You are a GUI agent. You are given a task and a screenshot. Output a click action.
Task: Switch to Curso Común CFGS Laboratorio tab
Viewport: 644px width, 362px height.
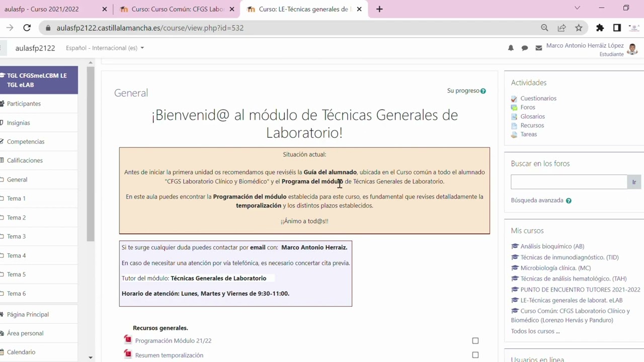point(178,9)
